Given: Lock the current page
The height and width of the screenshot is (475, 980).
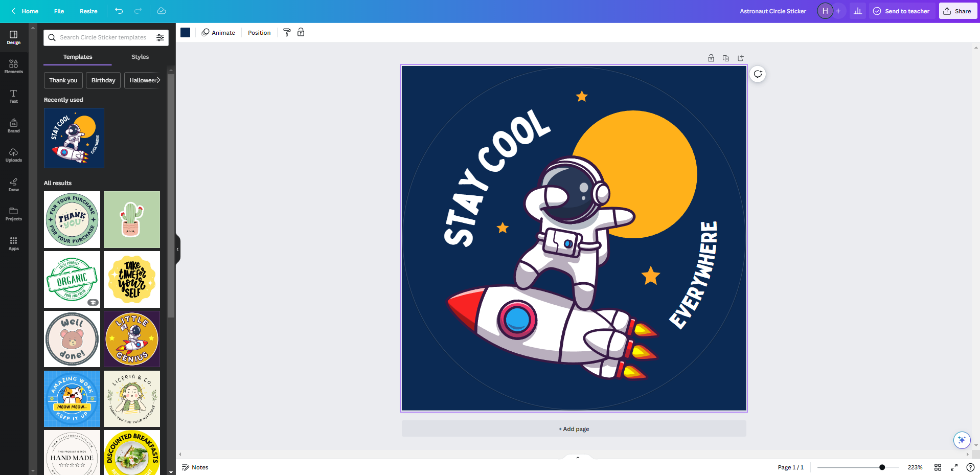Looking at the screenshot, I should coord(711,58).
